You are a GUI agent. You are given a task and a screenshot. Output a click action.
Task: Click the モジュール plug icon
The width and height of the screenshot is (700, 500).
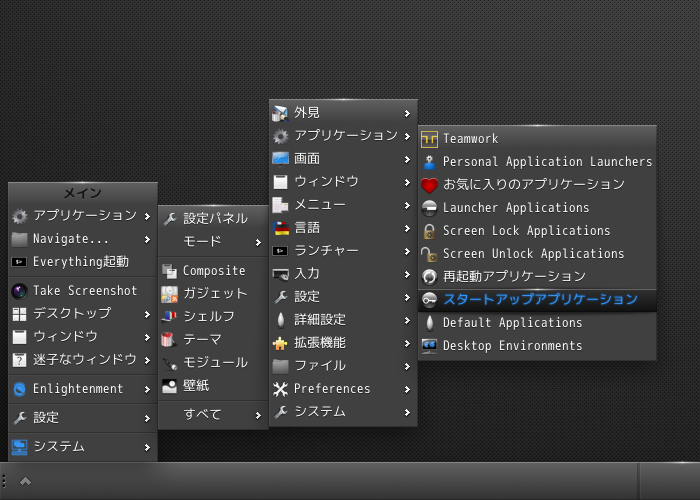[x=169, y=363]
